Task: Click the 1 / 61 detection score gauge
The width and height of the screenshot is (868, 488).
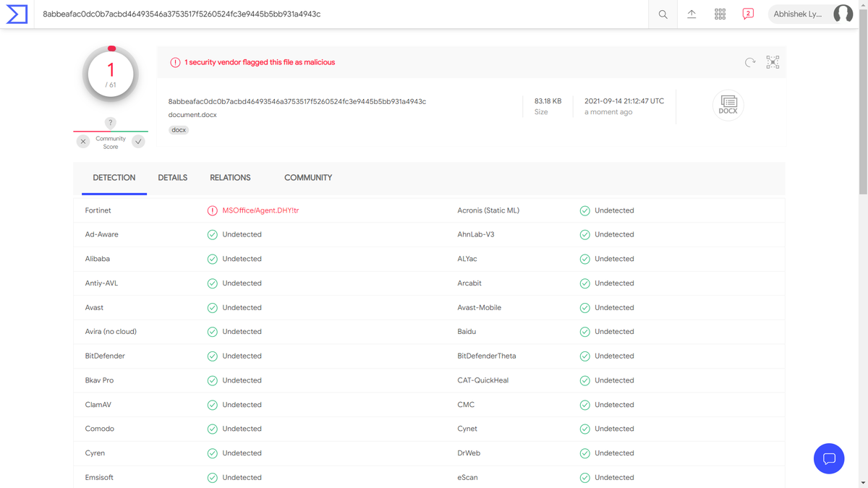Action: (x=111, y=74)
